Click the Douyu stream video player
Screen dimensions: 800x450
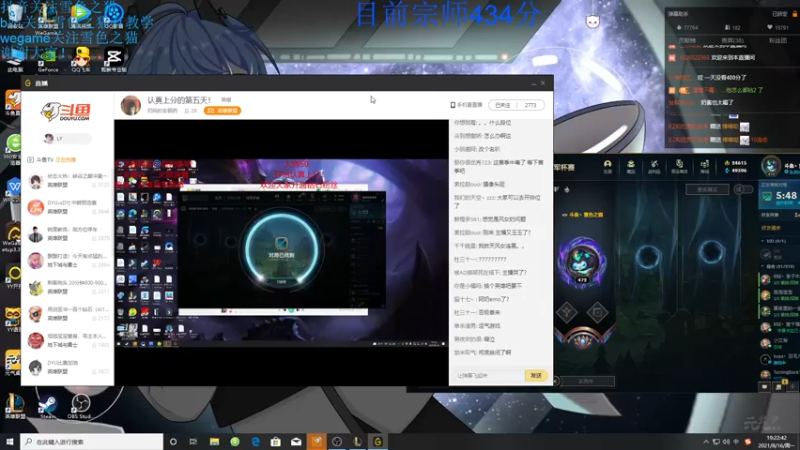(281, 253)
